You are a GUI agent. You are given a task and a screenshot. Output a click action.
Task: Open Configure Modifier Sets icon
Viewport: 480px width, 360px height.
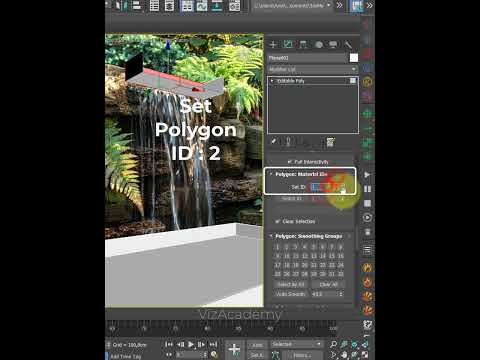tap(330, 142)
